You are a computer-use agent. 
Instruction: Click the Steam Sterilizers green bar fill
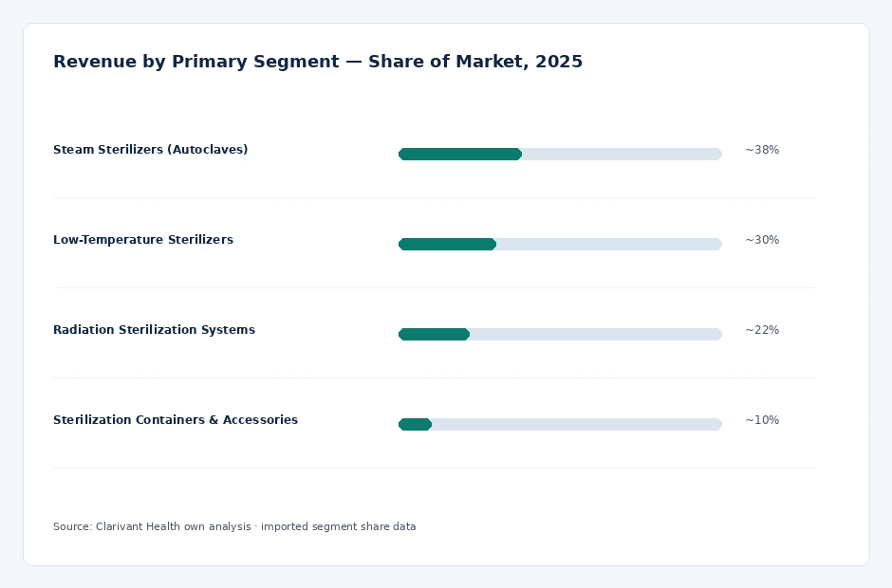[460, 154]
